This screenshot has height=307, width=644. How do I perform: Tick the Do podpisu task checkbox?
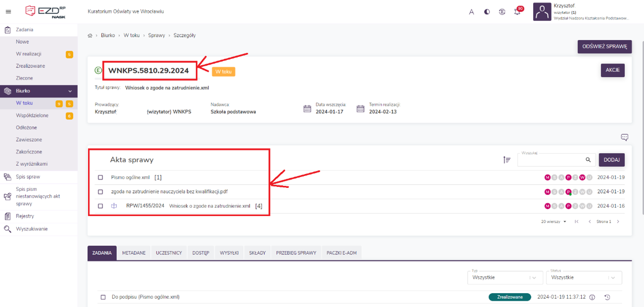coord(103,297)
